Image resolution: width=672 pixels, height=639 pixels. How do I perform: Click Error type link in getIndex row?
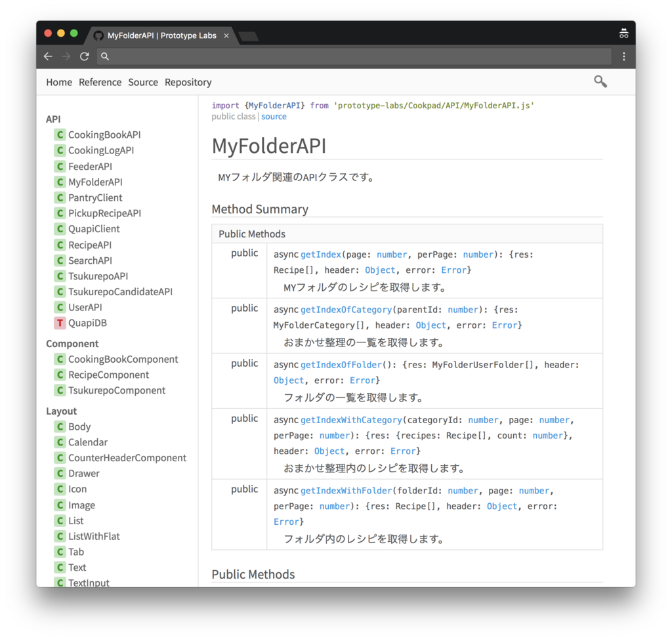[x=454, y=270]
